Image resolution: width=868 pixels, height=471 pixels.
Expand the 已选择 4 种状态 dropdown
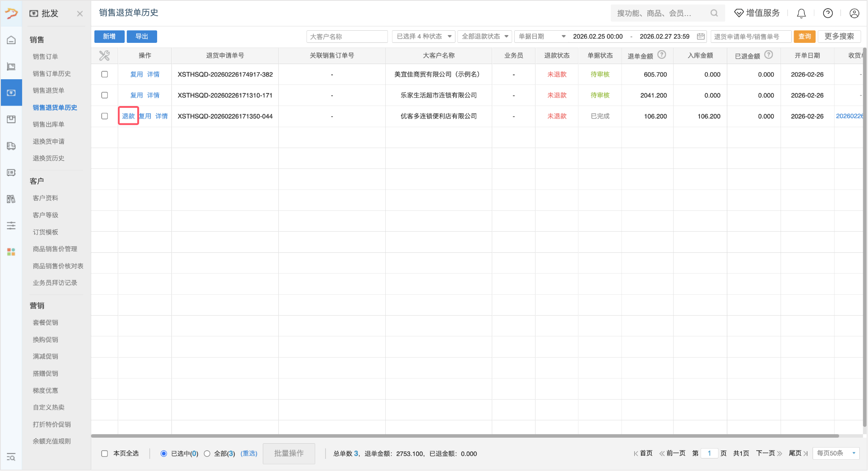click(423, 36)
